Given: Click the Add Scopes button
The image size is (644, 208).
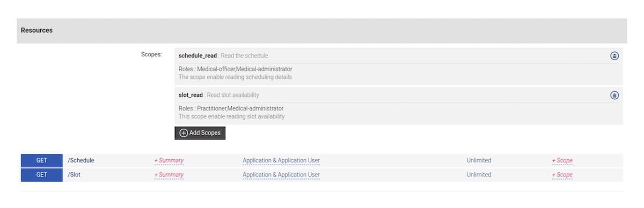Looking at the screenshot, I should 200,133.
